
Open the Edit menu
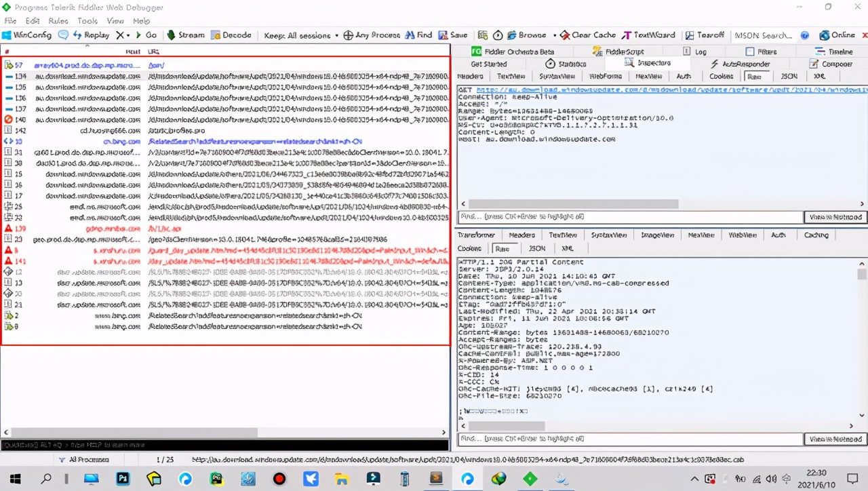coord(32,21)
